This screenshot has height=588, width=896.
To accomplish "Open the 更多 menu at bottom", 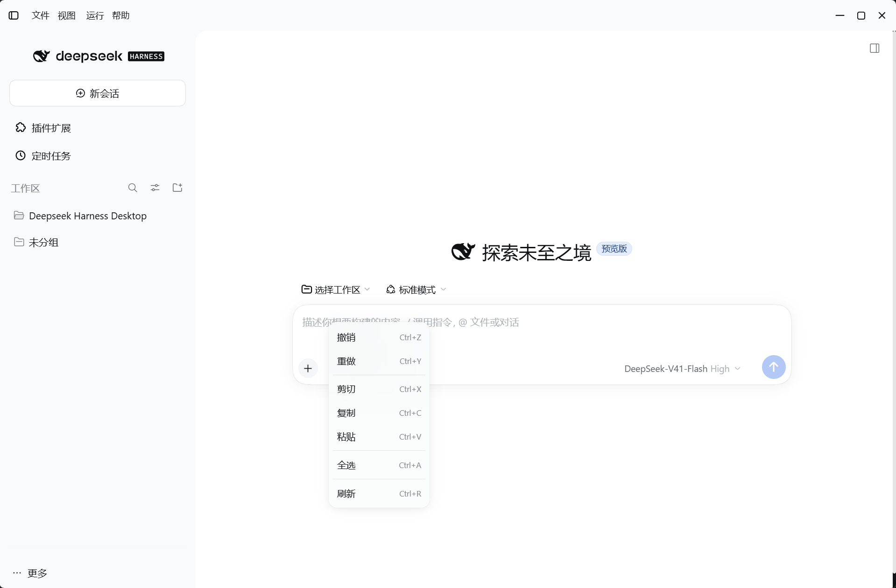I will coord(30,573).
